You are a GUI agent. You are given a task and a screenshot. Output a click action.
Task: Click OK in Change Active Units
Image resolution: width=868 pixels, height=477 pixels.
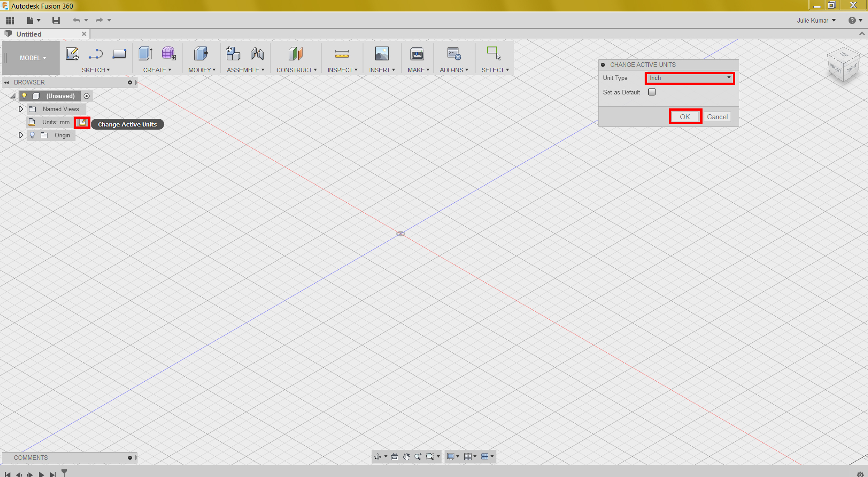pos(685,117)
